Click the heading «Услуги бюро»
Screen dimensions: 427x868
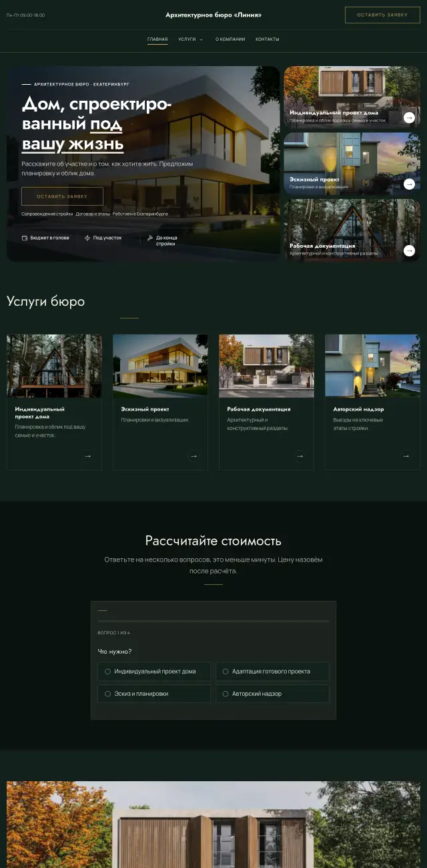(46, 302)
